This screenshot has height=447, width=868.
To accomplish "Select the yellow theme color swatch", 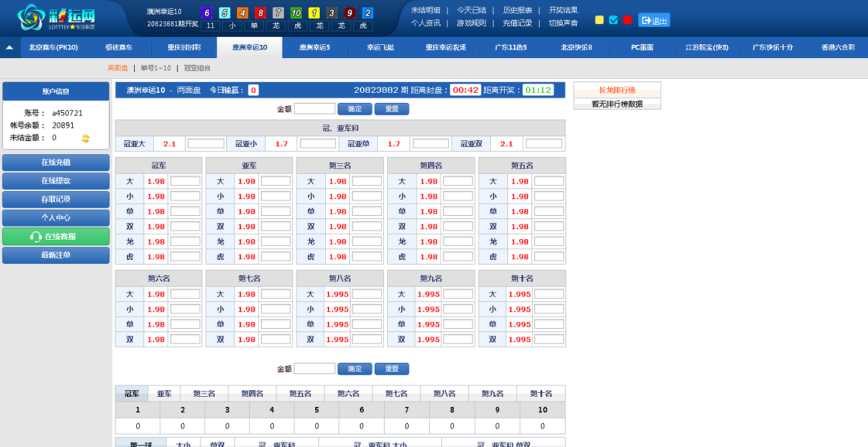I will click(599, 20).
